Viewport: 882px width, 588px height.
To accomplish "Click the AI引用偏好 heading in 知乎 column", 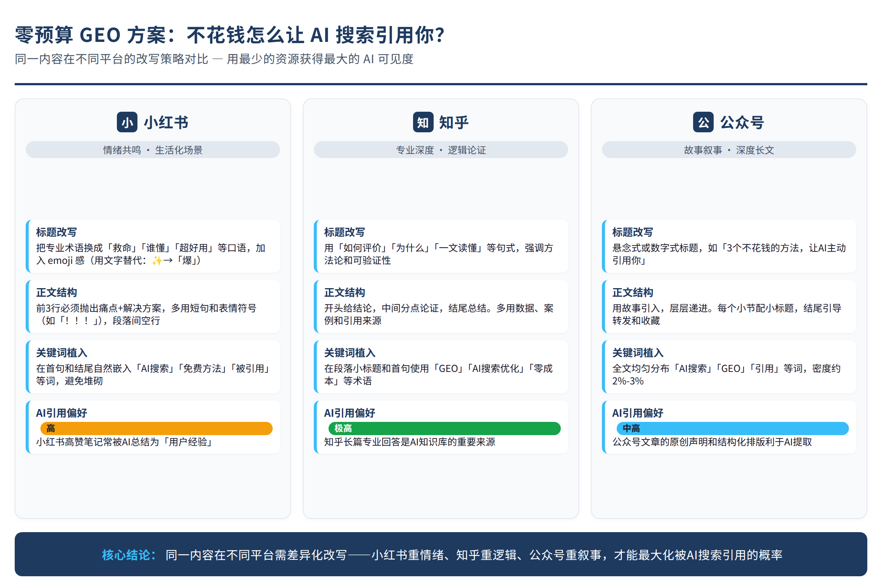I will tap(349, 413).
